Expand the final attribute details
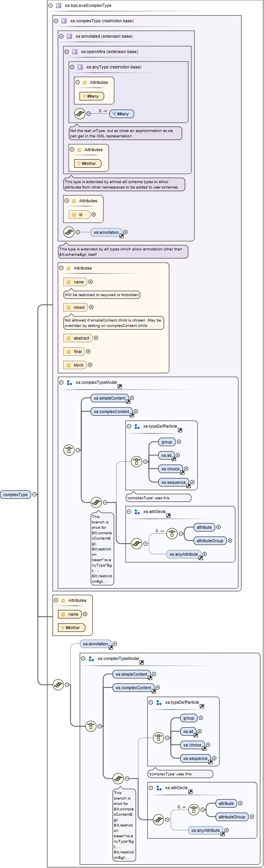The width and height of the screenshot is (264, 868). point(88,352)
